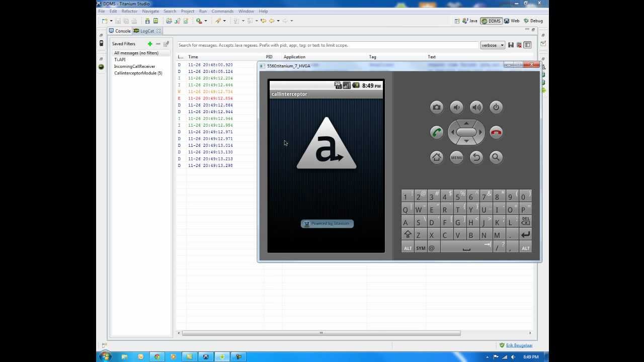The image size is (644, 362).
Task: Select the IncomingCallReceiver filter
Action: click(x=134, y=66)
